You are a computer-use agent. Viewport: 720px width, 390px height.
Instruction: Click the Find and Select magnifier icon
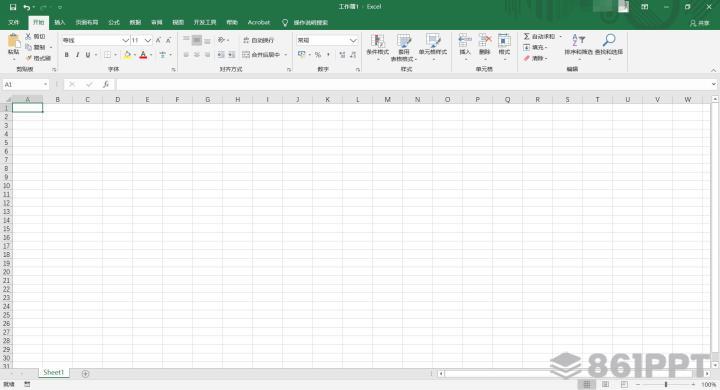point(609,40)
